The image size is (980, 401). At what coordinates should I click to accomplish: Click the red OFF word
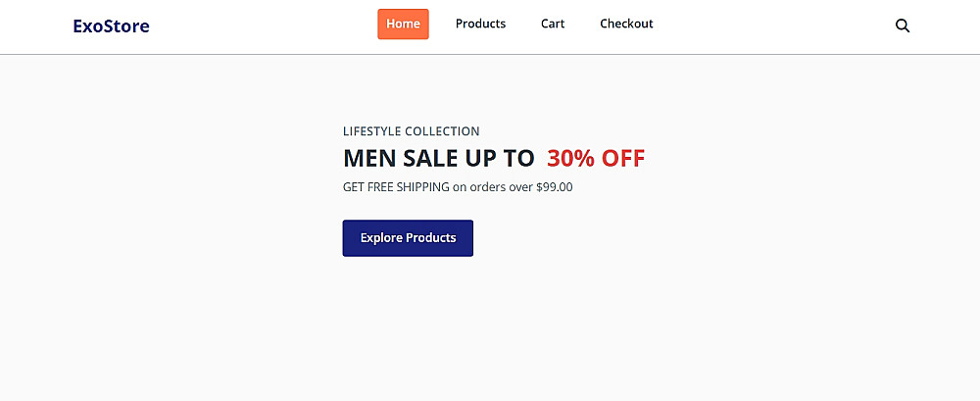pyautogui.click(x=623, y=158)
